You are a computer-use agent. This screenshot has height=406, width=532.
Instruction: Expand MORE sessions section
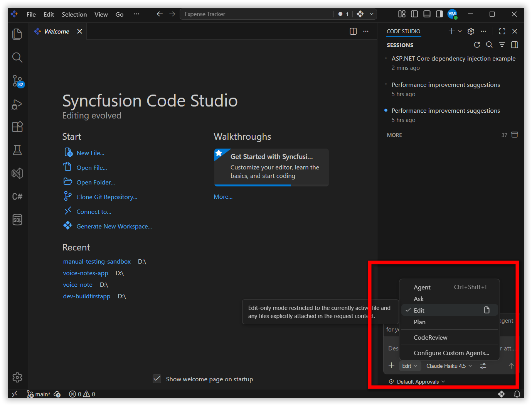point(394,135)
